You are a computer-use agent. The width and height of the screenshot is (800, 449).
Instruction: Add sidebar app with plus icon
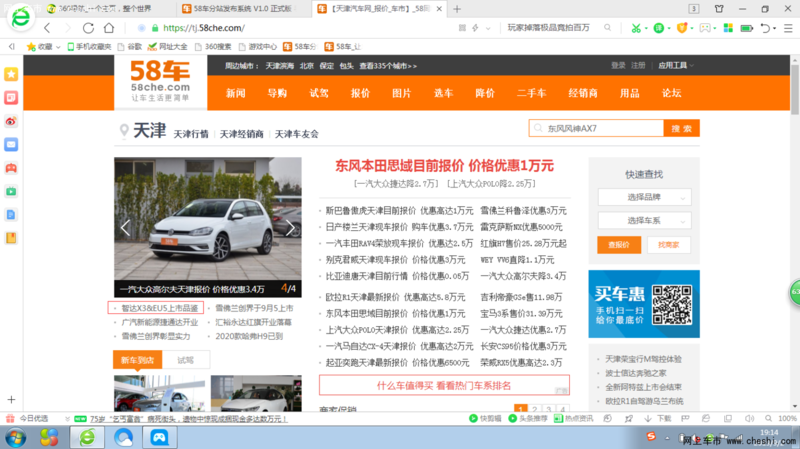pyautogui.click(x=11, y=400)
